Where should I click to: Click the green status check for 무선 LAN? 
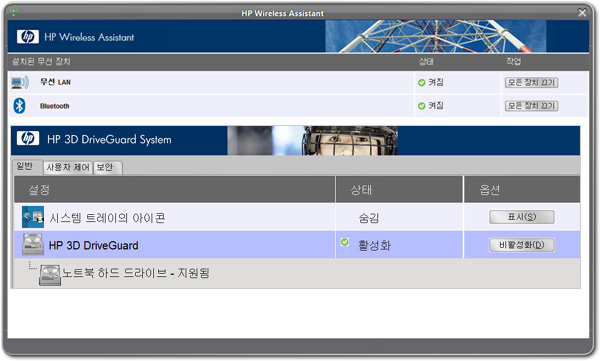[x=422, y=83]
